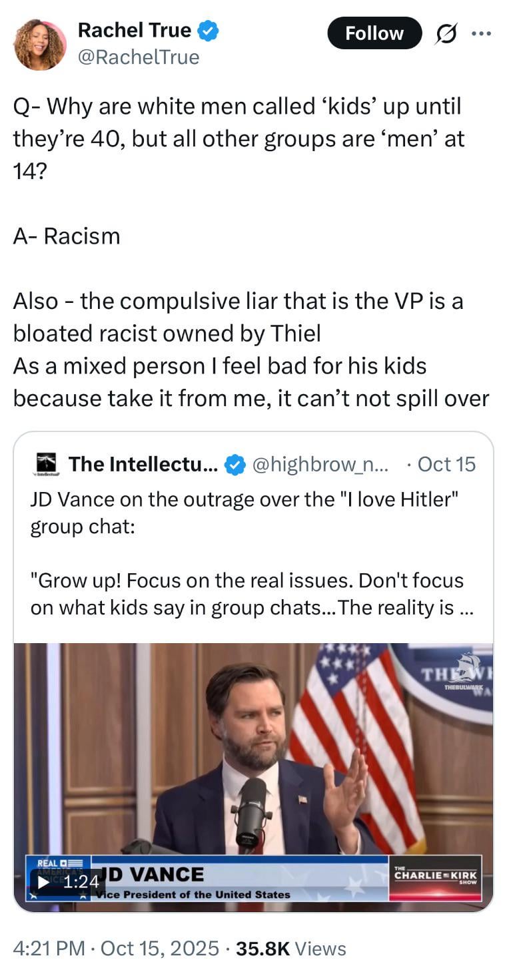Click the 4:21 PM · Oct 15, 2025 timestamp

coord(116,948)
